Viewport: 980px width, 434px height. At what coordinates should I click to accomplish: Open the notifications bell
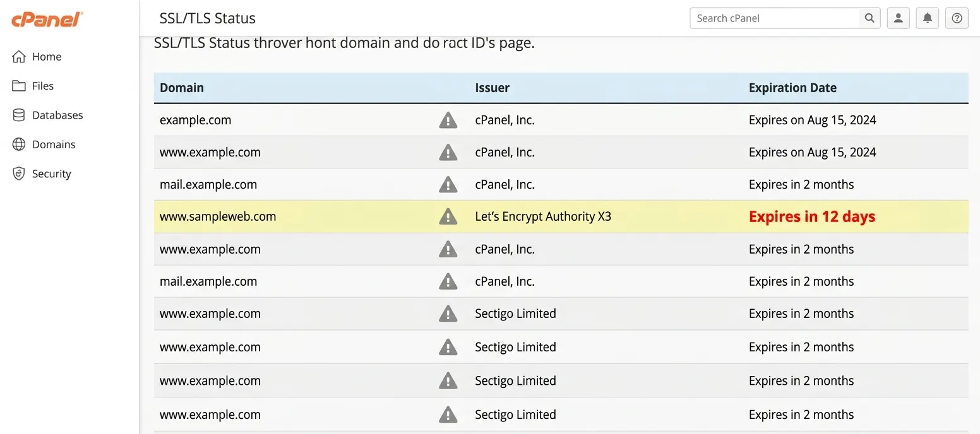(x=928, y=18)
